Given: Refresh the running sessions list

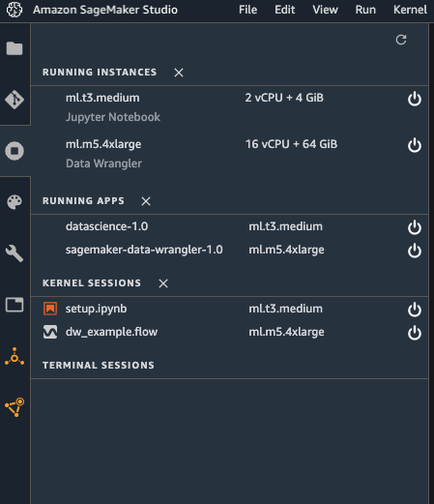Looking at the screenshot, I should [401, 40].
